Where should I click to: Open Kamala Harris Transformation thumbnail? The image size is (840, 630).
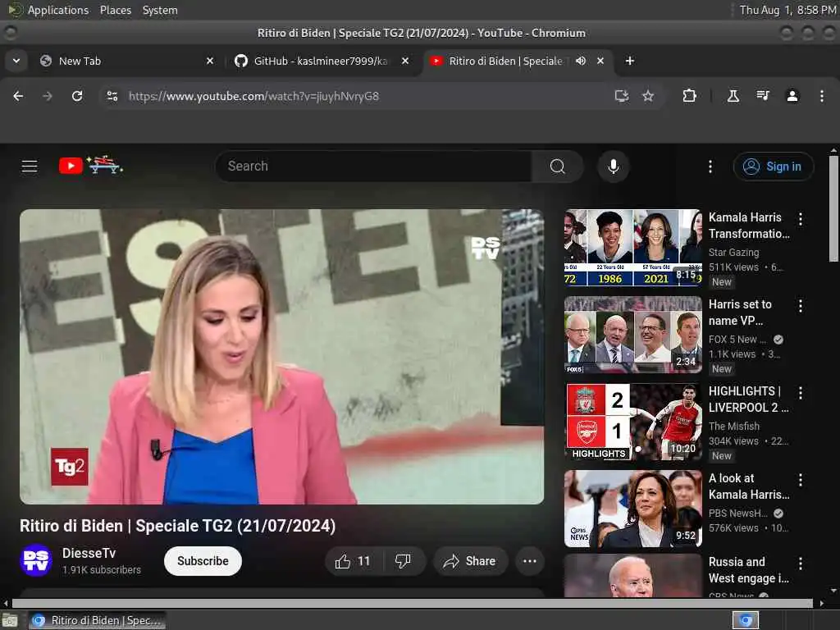coord(632,248)
